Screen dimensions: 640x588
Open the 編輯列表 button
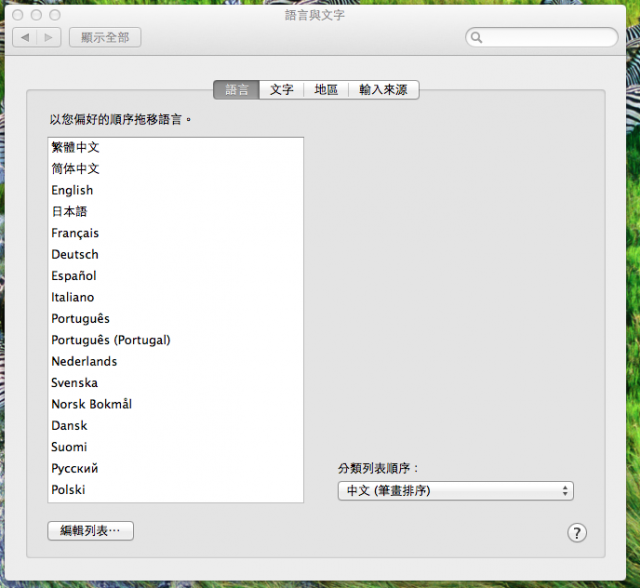pos(90,530)
